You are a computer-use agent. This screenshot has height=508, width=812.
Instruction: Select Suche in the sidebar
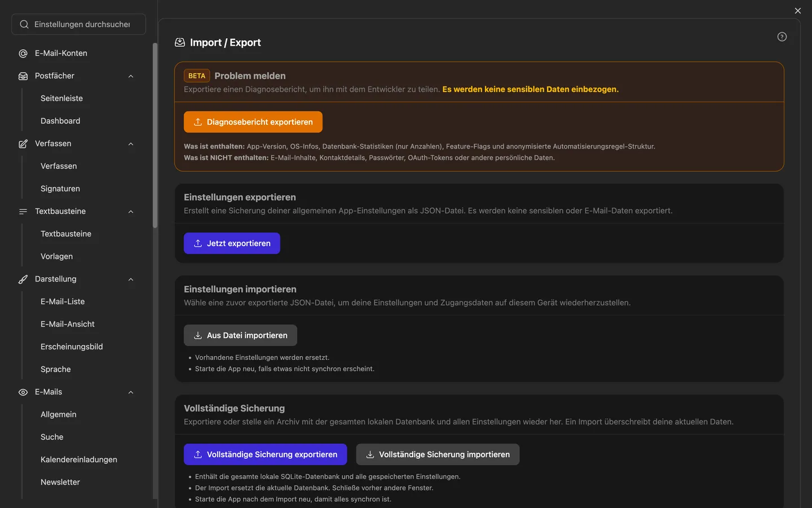pyautogui.click(x=52, y=437)
